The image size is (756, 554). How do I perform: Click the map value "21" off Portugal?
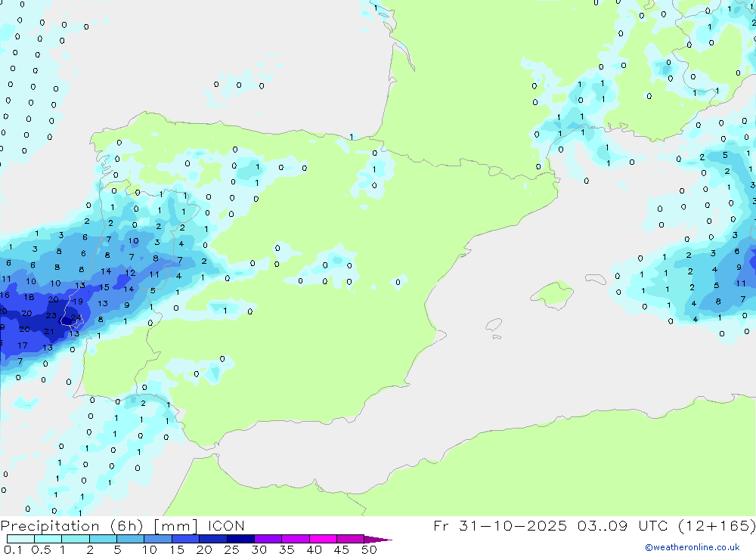coord(48,332)
